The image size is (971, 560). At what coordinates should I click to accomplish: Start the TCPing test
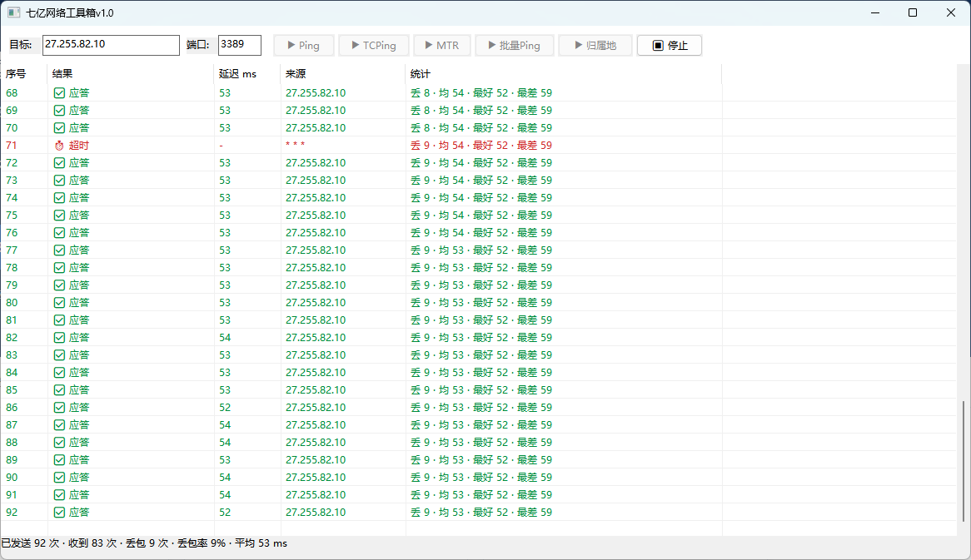coord(373,45)
